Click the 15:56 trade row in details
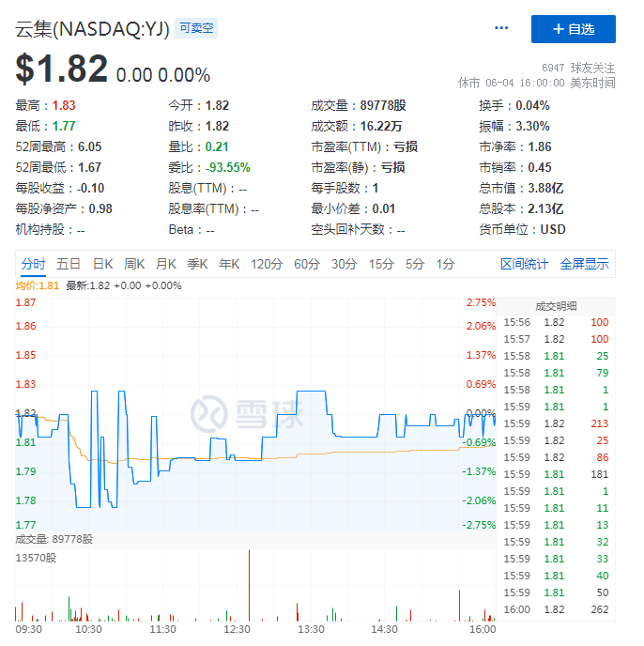This screenshot has height=646, width=644. (556, 322)
